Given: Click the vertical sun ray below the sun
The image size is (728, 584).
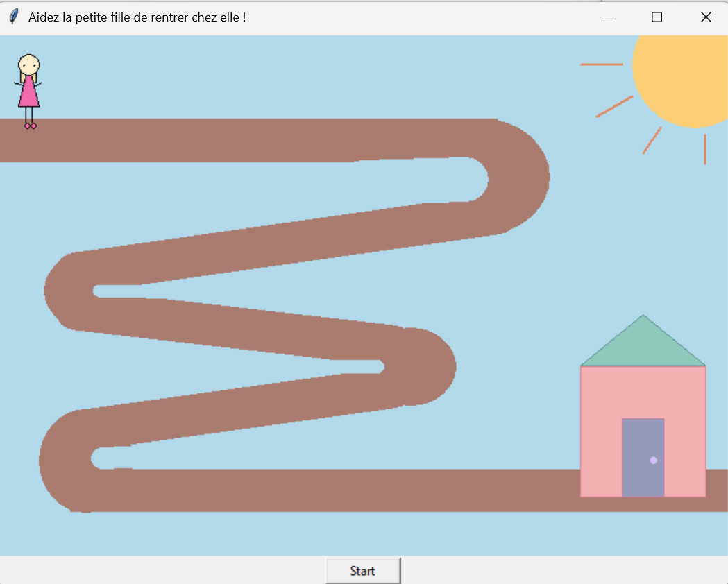Looking at the screenshot, I should (704, 149).
